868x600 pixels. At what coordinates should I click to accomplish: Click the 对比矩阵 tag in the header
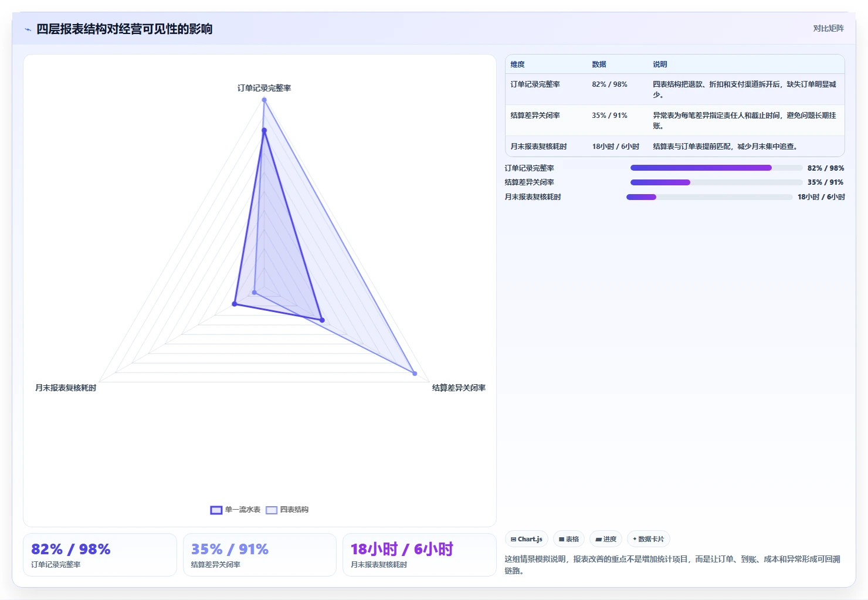(828, 28)
